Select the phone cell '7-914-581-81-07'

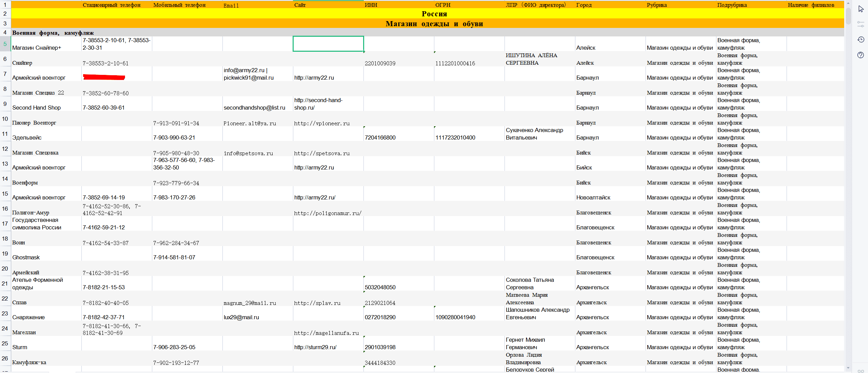coord(187,254)
